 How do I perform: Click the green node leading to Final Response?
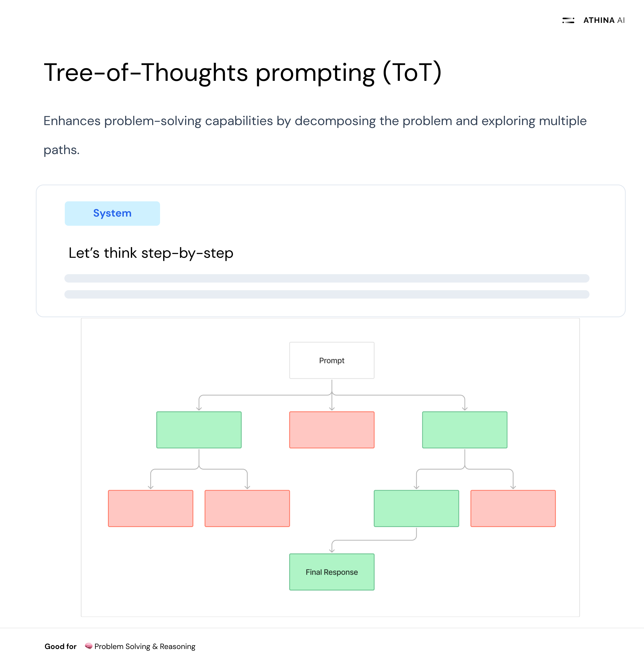416,508
